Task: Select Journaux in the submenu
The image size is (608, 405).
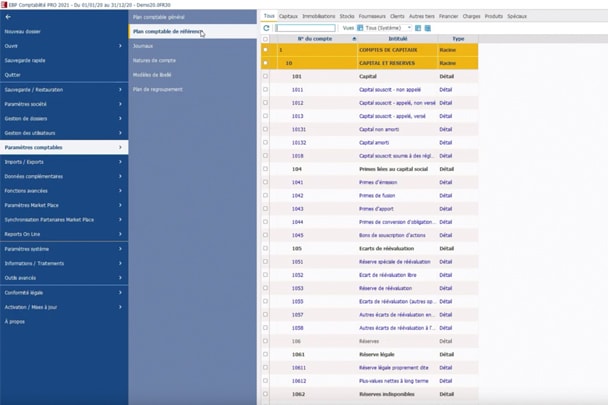Action: (143, 46)
